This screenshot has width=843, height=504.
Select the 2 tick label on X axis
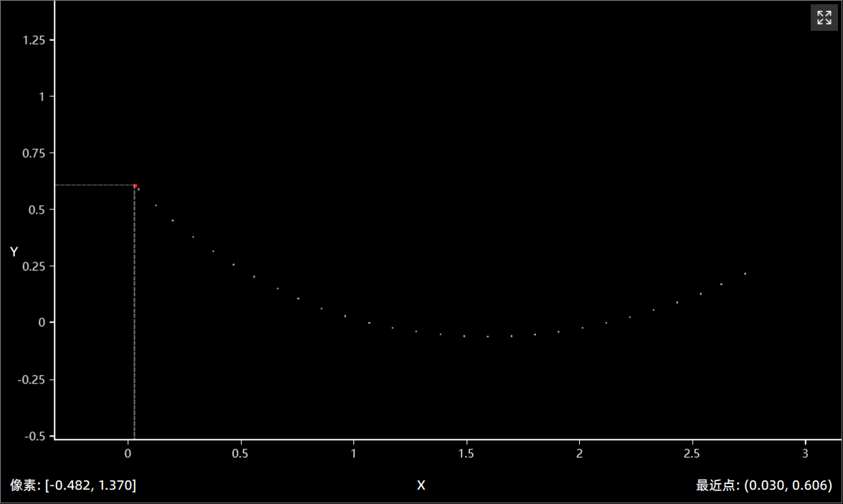[579, 454]
